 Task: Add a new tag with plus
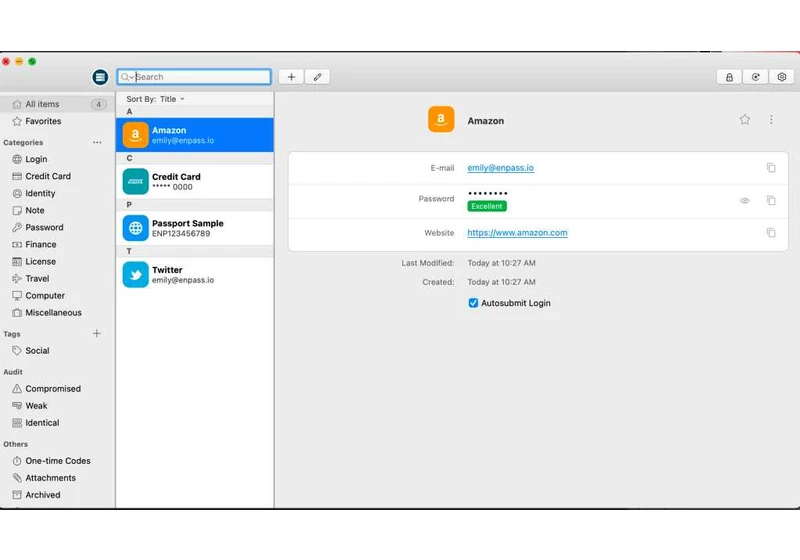pos(96,334)
